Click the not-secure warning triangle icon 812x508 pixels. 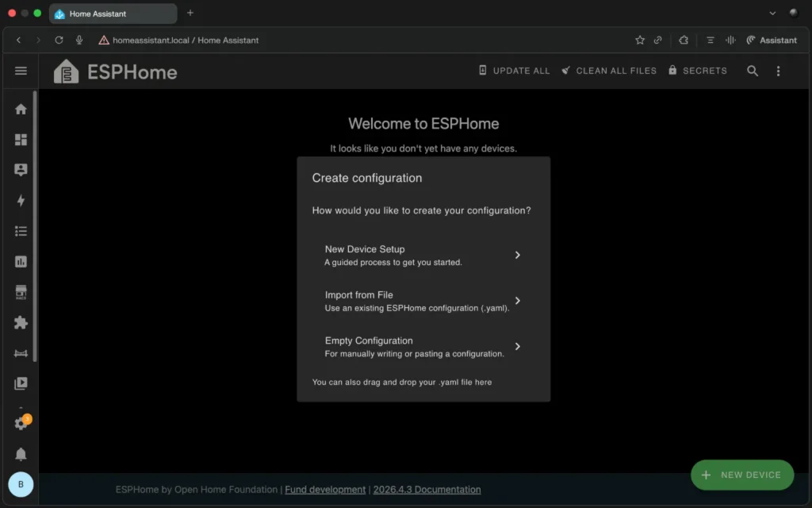(x=104, y=40)
